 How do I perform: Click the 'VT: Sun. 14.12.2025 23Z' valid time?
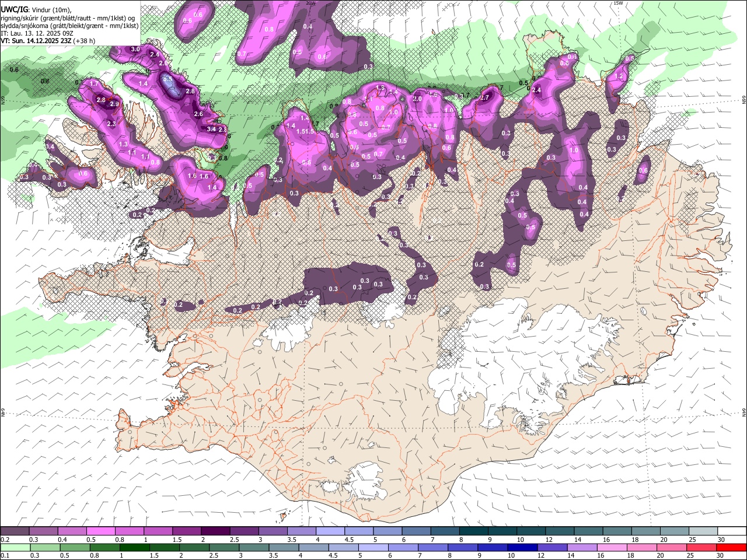(36, 41)
